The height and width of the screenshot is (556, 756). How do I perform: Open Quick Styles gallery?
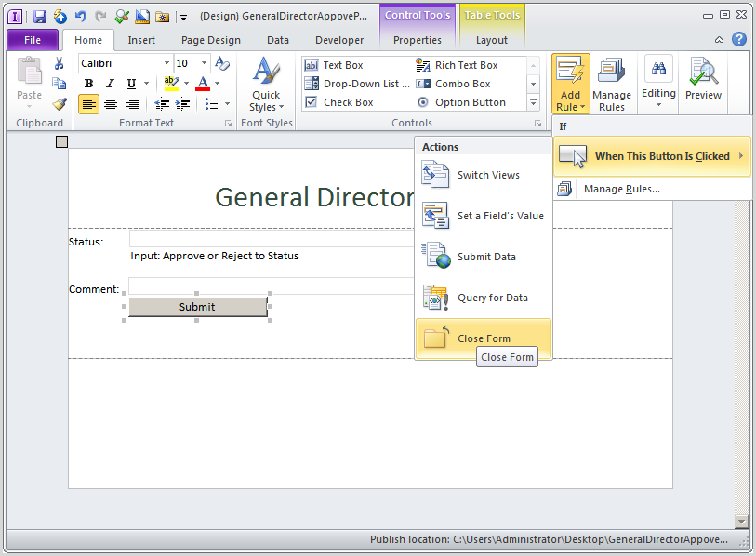tap(266, 84)
